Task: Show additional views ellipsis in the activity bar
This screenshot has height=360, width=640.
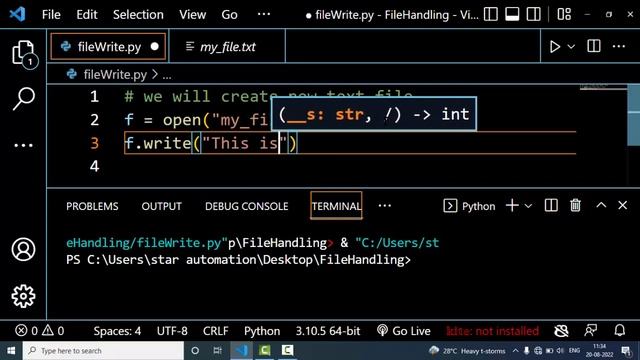Action: 23,145
